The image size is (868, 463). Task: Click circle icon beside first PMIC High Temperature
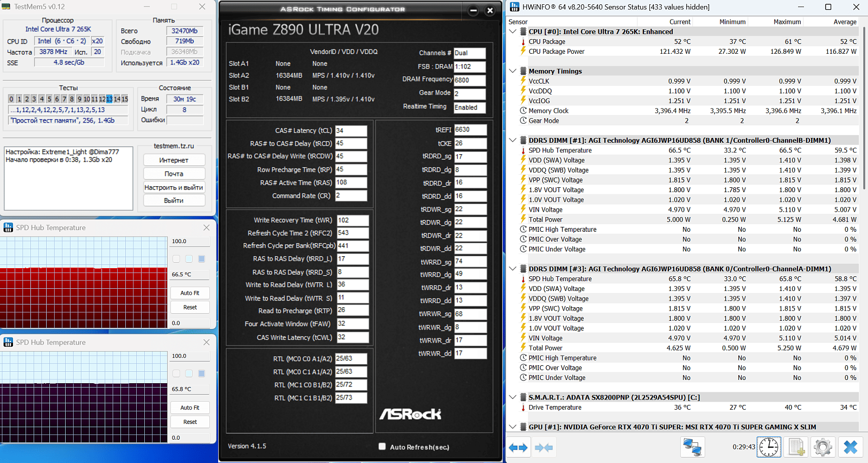click(523, 230)
